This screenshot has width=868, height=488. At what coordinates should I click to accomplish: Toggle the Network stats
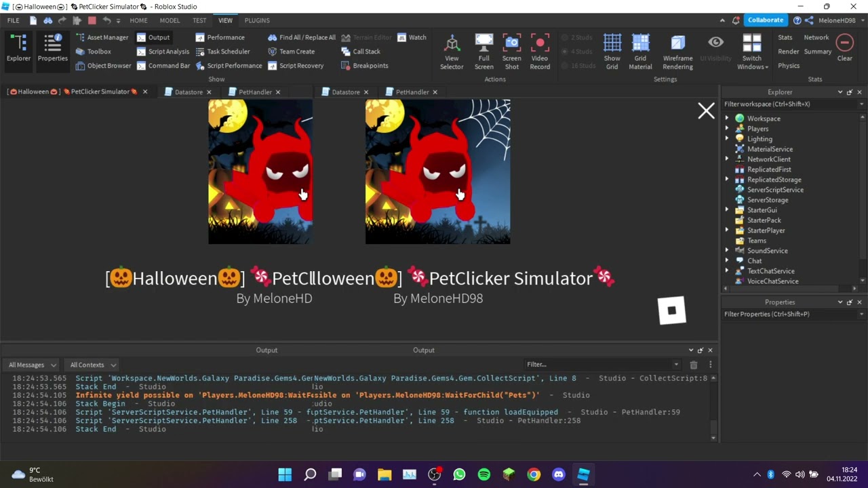pyautogui.click(x=816, y=37)
